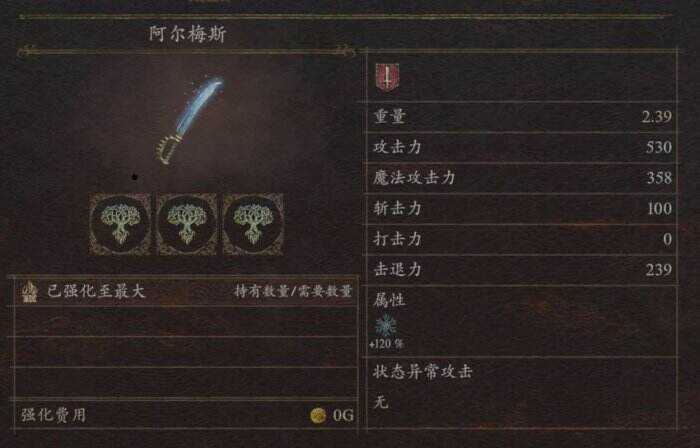Click the third tree rune slot
The width and height of the screenshot is (700, 448).
[253, 224]
